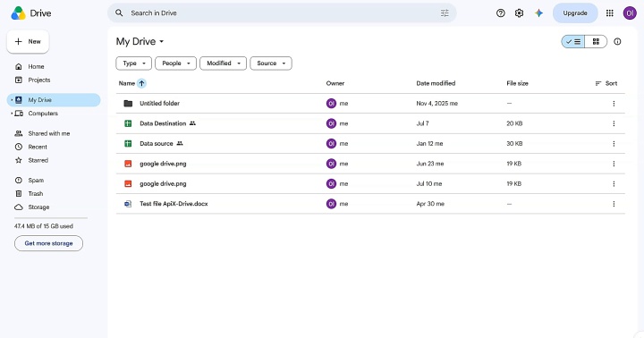Open the Google apps grid
The image size is (644, 338).
609,13
